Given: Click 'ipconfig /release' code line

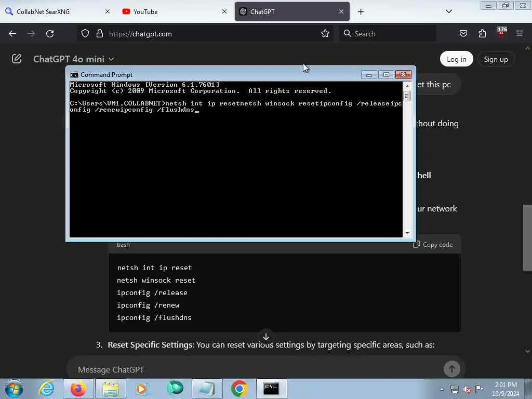Looking at the screenshot, I should pos(152,292).
